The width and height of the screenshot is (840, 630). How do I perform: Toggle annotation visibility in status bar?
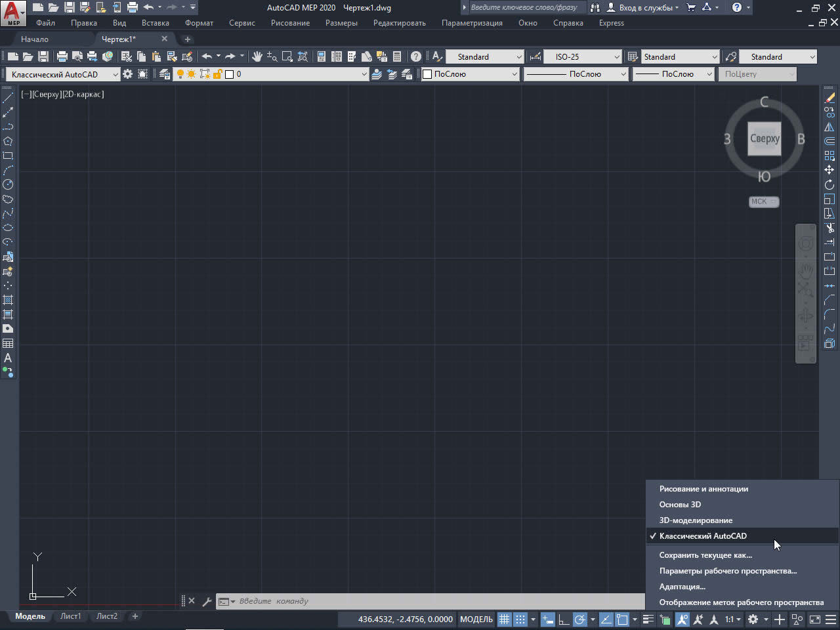[x=682, y=619]
